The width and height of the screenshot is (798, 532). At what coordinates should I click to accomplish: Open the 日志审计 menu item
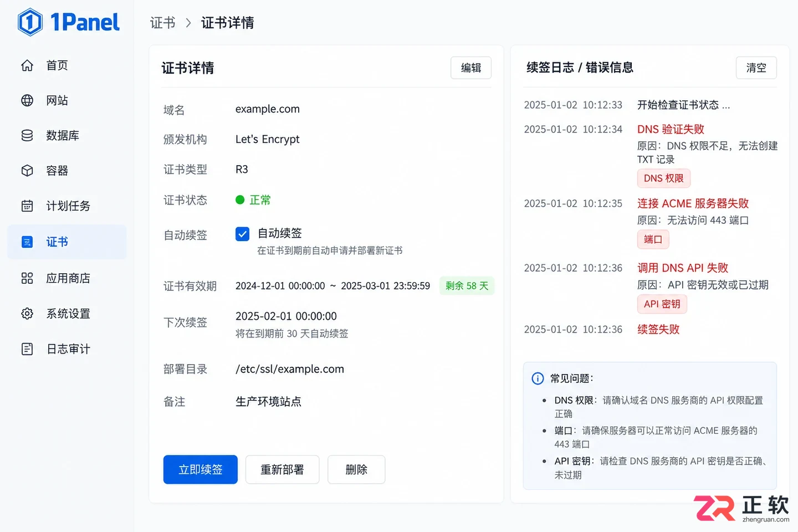click(x=67, y=349)
